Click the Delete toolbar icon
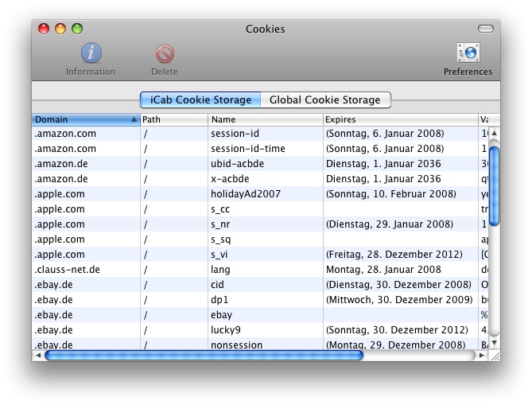Image resolution: width=532 pixels, height=405 pixels. (165, 53)
